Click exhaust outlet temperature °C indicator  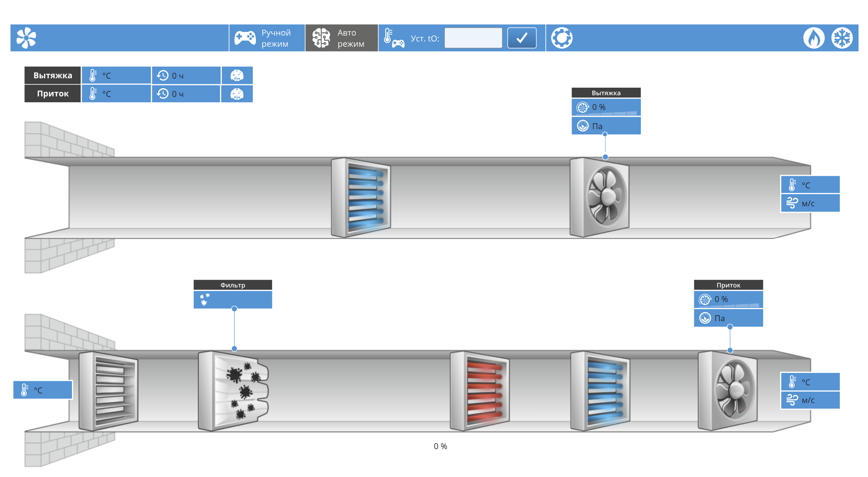pos(810,185)
